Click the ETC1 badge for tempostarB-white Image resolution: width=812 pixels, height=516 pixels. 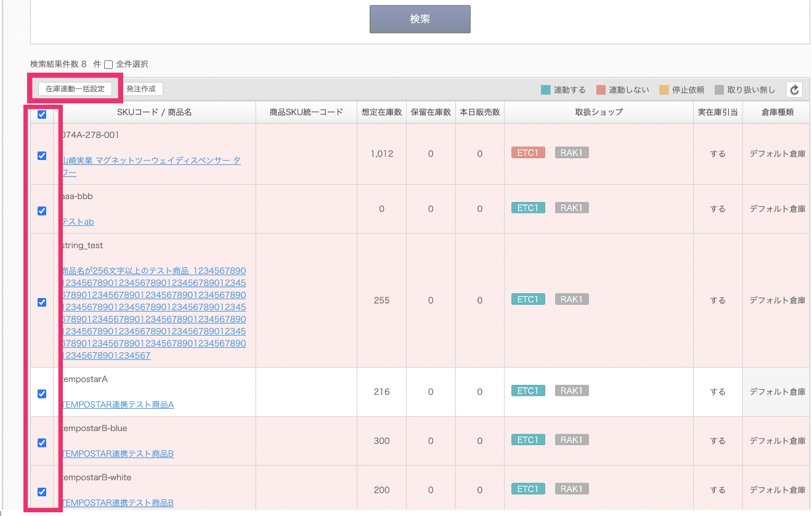click(x=528, y=489)
